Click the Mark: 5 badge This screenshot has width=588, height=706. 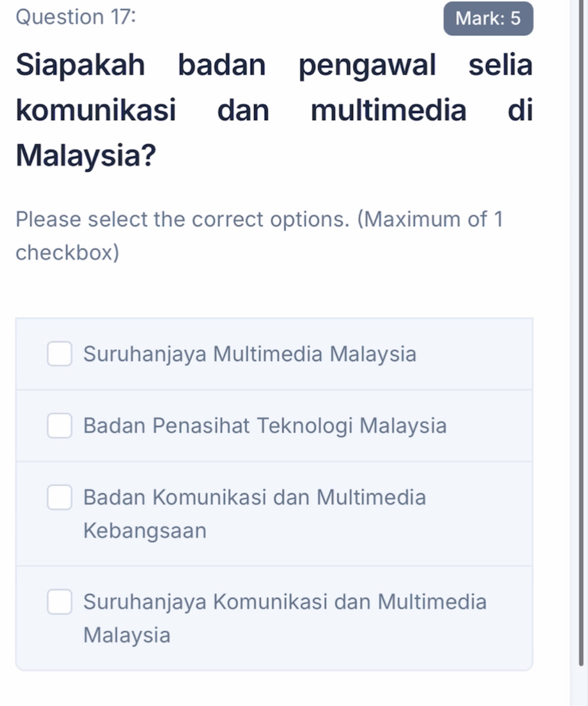487,19
